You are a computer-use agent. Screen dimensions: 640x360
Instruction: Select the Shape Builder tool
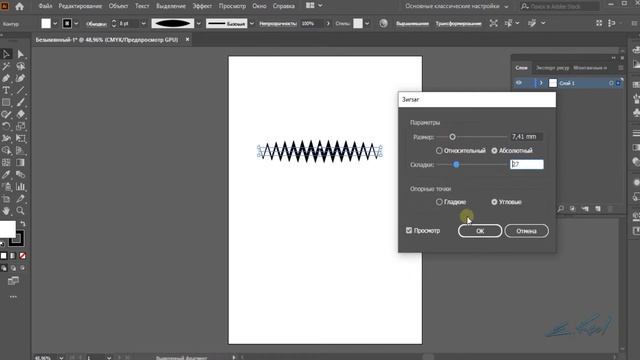click(x=6, y=150)
